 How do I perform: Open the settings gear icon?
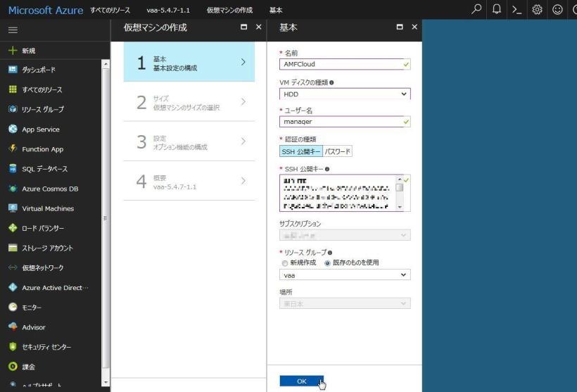[x=538, y=10]
